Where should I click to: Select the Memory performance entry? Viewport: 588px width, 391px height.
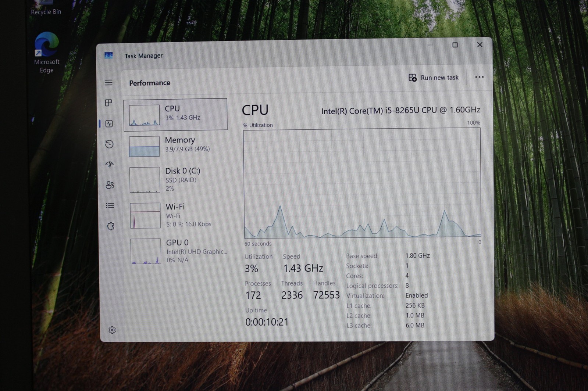click(176, 146)
